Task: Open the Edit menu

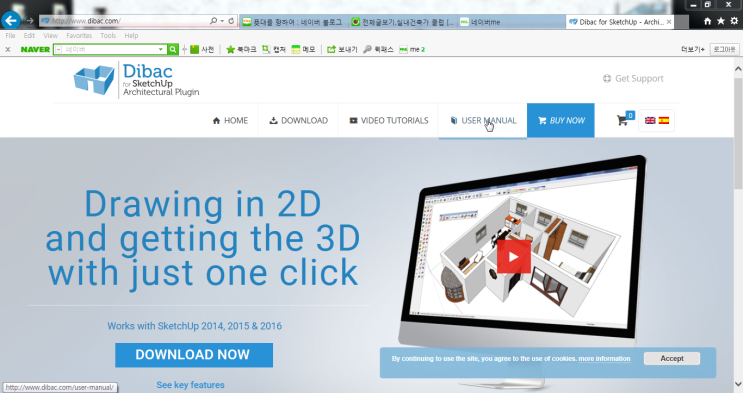Action: (29, 36)
